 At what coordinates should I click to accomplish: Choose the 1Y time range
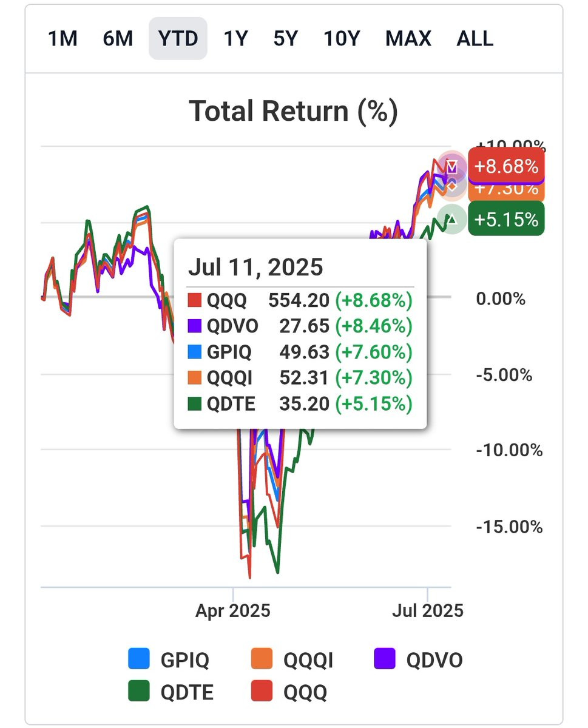click(235, 39)
